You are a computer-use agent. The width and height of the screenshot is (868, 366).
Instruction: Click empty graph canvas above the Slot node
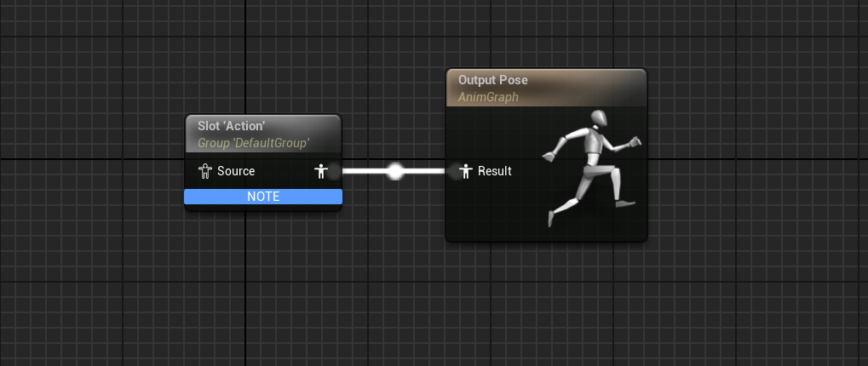pyautogui.click(x=264, y=60)
